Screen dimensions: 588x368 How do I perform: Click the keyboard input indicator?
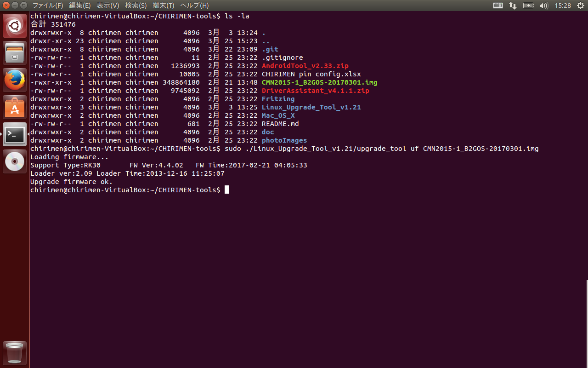498,6
